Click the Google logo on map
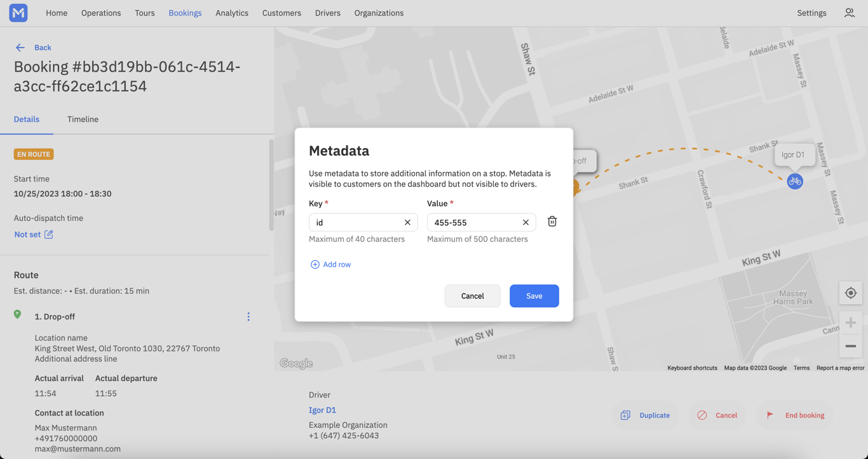 click(296, 364)
